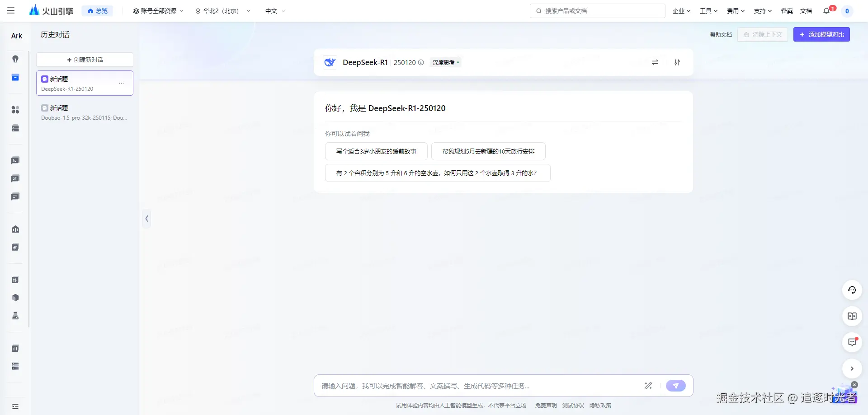This screenshot has width=868, height=415.
Task: Click the 清除上下文 button
Action: point(763,34)
